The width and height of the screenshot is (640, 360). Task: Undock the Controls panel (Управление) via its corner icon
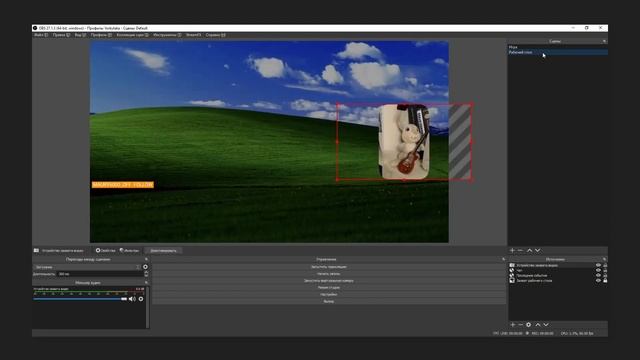(x=503, y=259)
